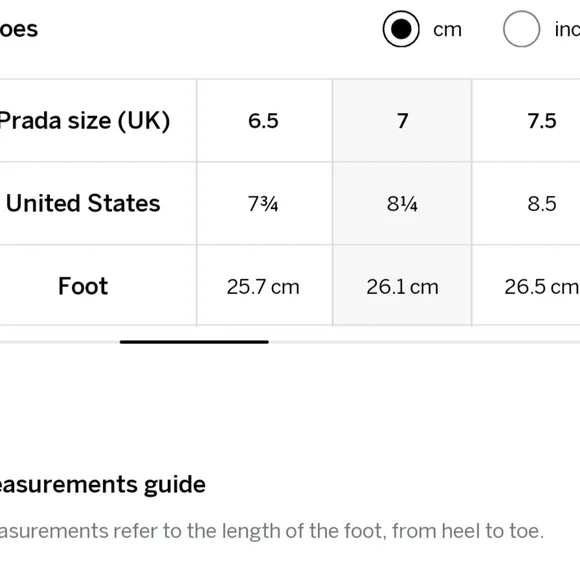Click the 25.7 cm foot length cell

(264, 286)
